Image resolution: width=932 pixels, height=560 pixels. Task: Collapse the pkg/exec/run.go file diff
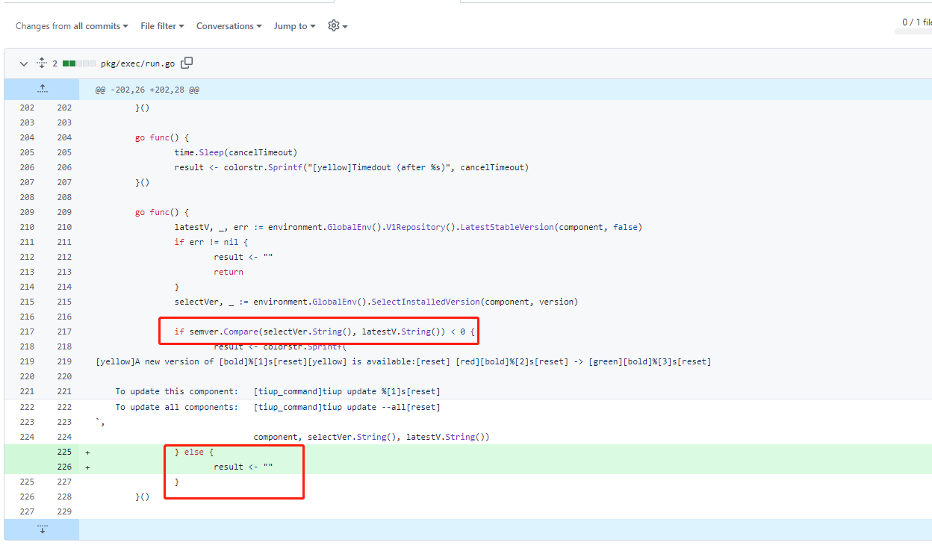24,64
